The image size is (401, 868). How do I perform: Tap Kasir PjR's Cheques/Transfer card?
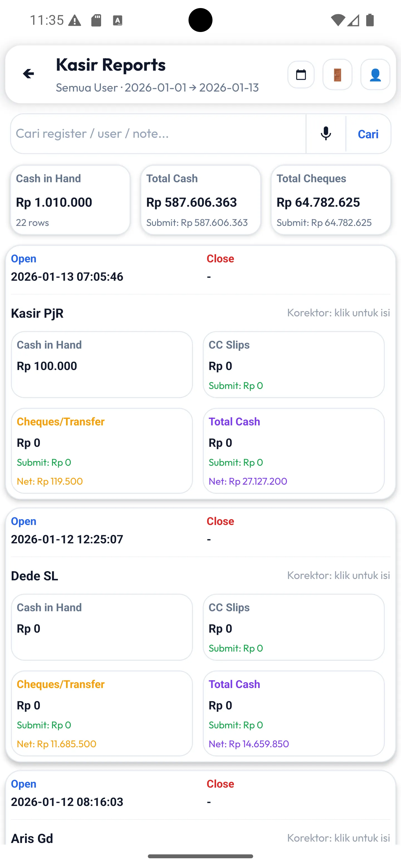(x=102, y=450)
